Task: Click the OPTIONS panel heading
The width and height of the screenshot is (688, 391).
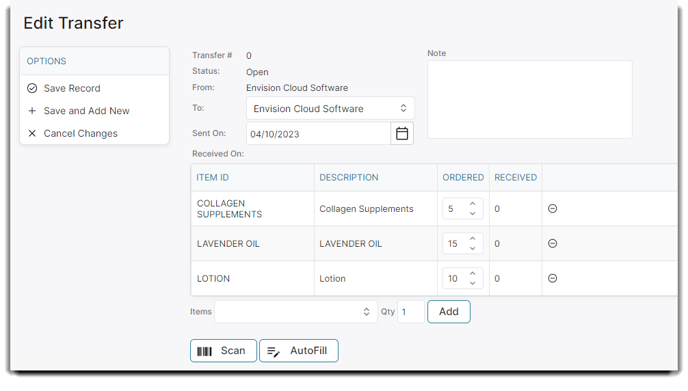Action: tap(47, 61)
